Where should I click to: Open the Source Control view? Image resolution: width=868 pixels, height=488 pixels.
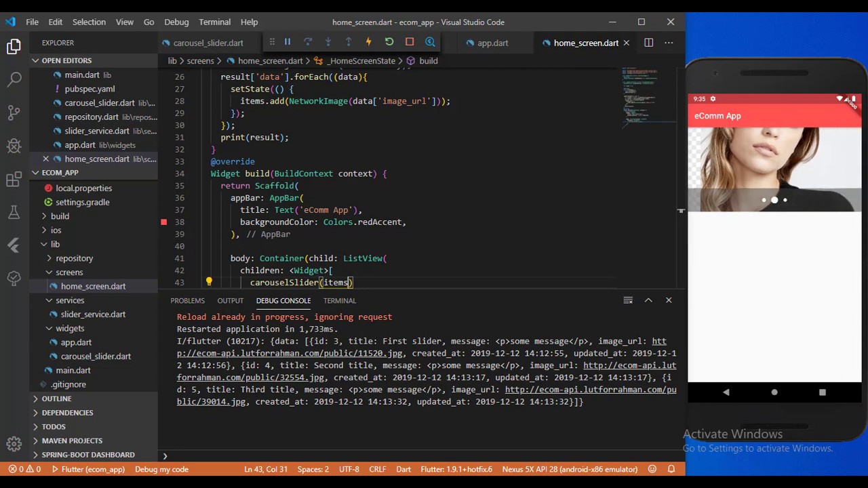(x=14, y=113)
